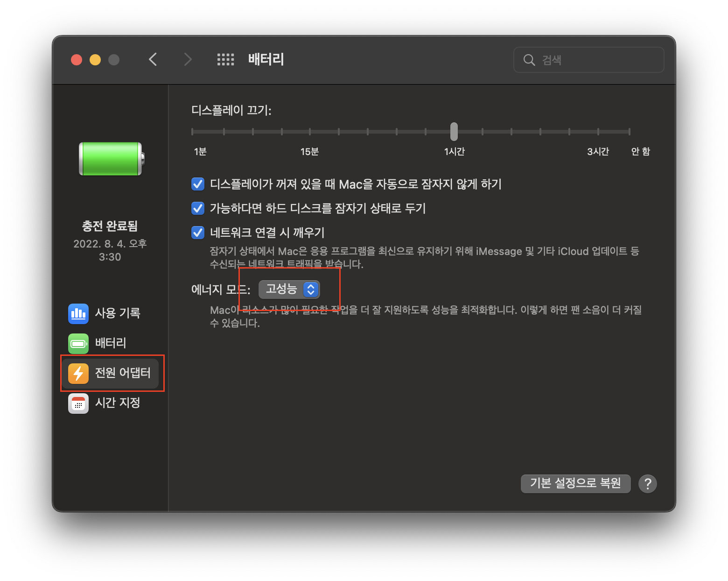Click the green 배터리 sidebar icon
728x581 pixels.
pos(78,343)
